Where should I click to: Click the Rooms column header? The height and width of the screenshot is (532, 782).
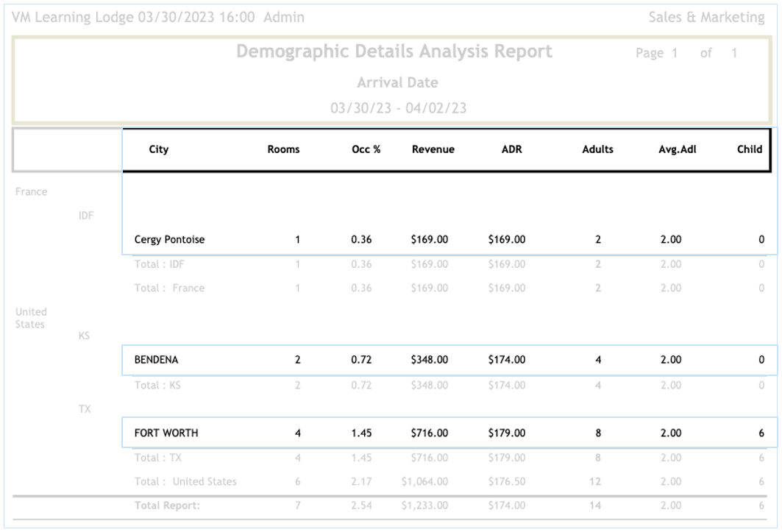click(283, 149)
